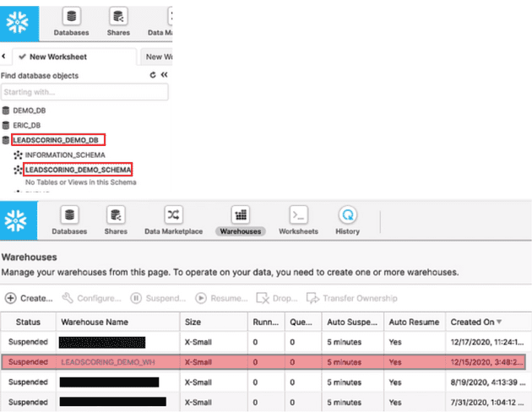
Task: Click the Suspend... button
Action: click(x=159, y=298)
